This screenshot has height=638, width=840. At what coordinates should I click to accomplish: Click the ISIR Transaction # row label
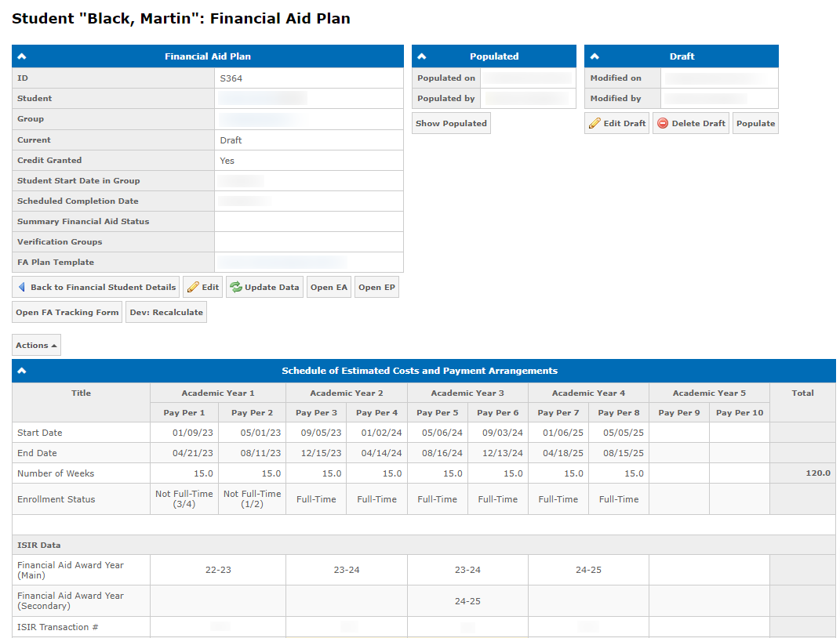point(58,627)
